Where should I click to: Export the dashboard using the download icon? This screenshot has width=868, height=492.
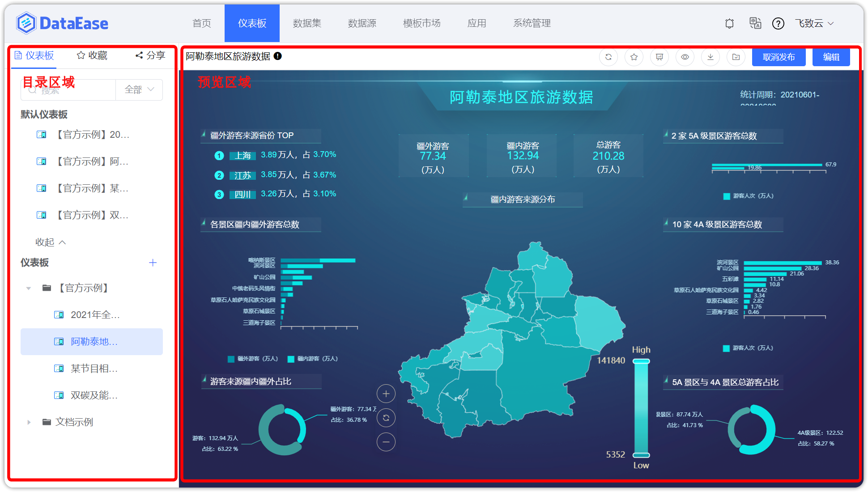(x=711, y=57)
